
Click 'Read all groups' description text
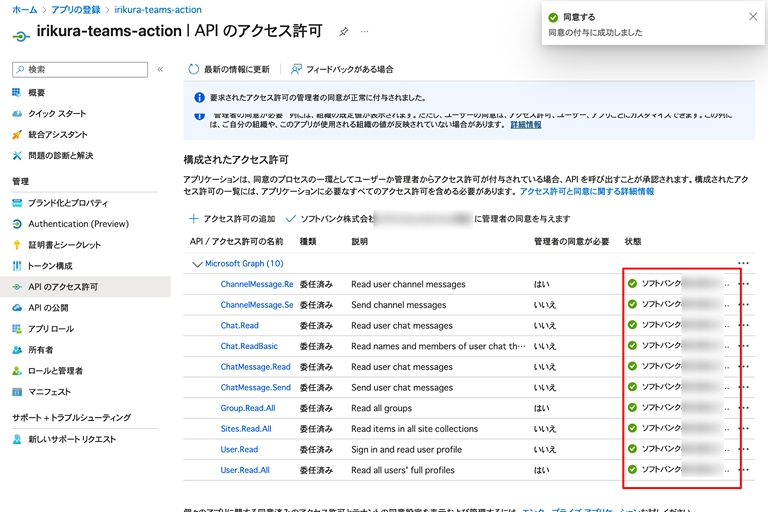(x=381, y=408)
